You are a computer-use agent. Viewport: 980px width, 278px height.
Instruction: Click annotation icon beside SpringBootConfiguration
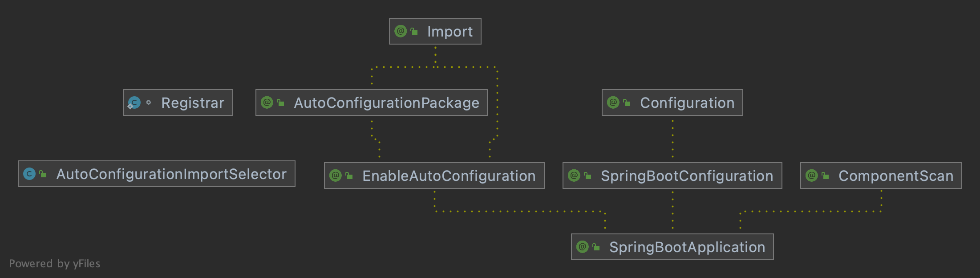click(x=574, y=176)
